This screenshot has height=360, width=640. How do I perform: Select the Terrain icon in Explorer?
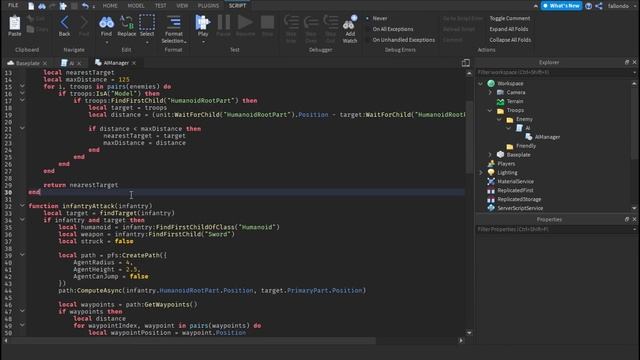[500, 101]
